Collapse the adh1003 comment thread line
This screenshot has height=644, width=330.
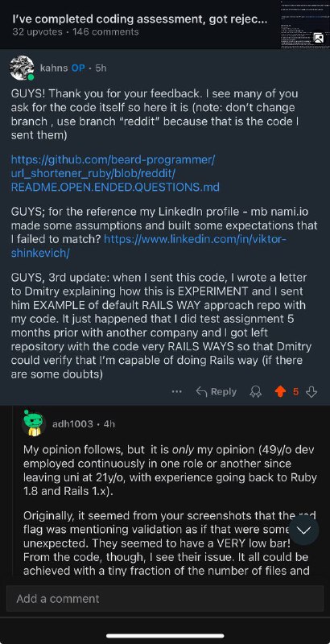click(13, 493)
